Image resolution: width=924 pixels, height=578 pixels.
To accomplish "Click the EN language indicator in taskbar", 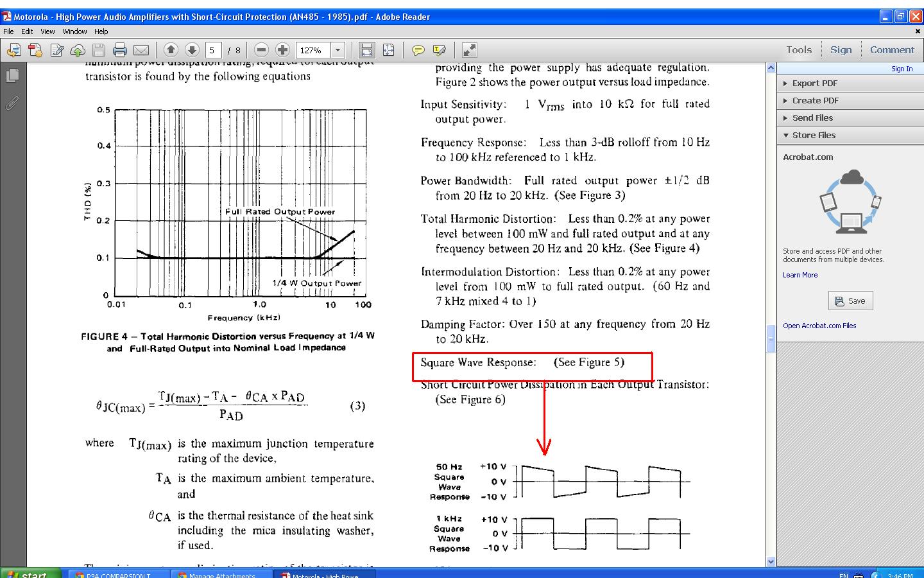I will (x=843, y=575).
